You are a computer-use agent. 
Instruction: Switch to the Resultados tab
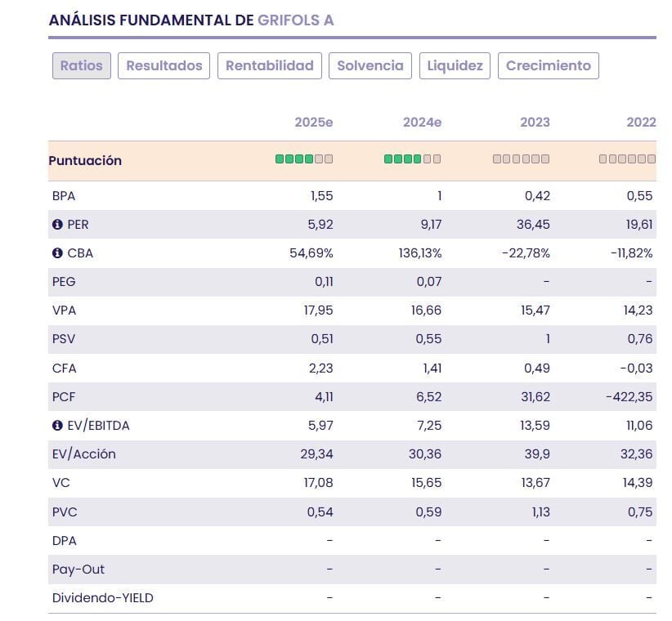tap(164, 66)
